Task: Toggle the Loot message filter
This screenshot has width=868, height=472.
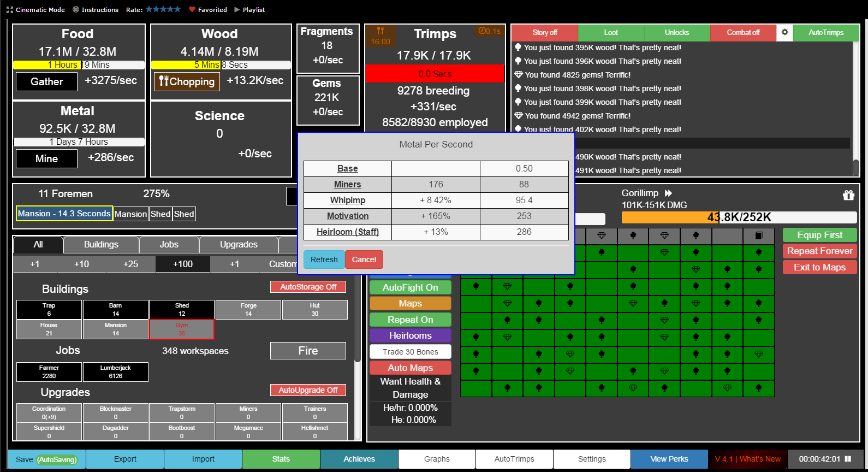Action: point(611,32)
